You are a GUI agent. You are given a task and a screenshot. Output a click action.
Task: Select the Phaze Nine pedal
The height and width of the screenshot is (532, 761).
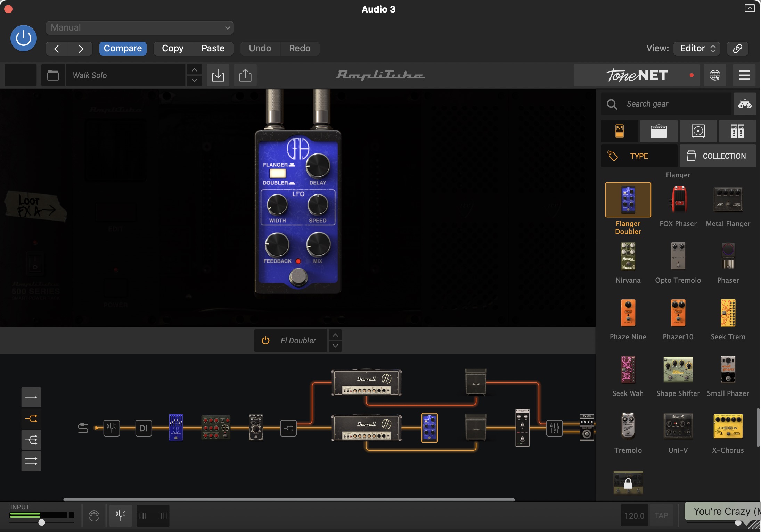(x=628, y=313)
